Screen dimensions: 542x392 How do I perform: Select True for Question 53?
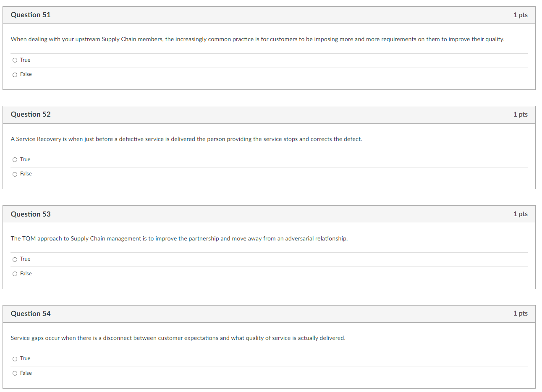coord(15,259)
